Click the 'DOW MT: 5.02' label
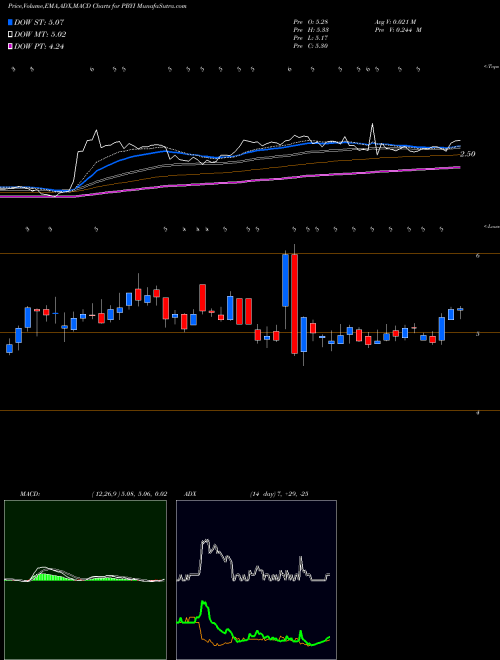 point(40,35)
